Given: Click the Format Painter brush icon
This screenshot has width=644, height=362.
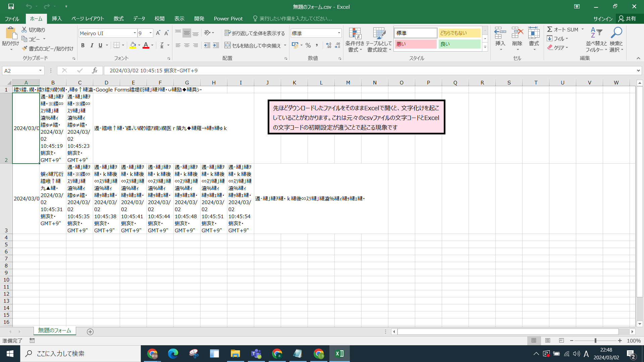Looking at the screenshot, I should 24,49.
